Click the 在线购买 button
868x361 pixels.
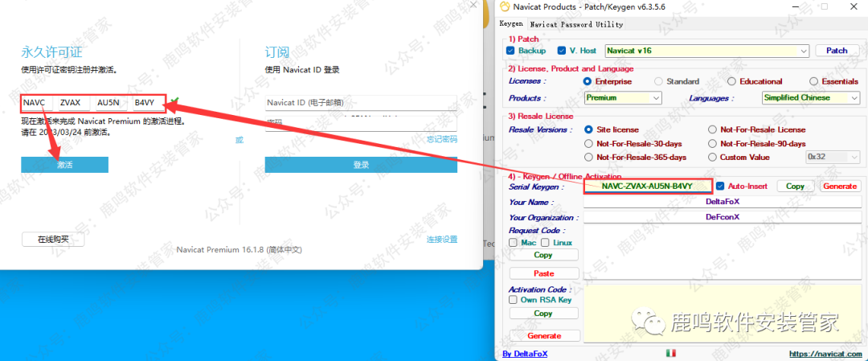coord(52,239)
